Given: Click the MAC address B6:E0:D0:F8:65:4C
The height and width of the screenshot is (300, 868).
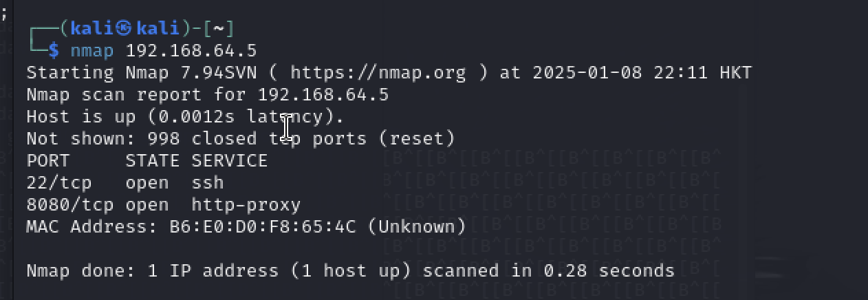Looking at the screenshot, I should point(263,226).
